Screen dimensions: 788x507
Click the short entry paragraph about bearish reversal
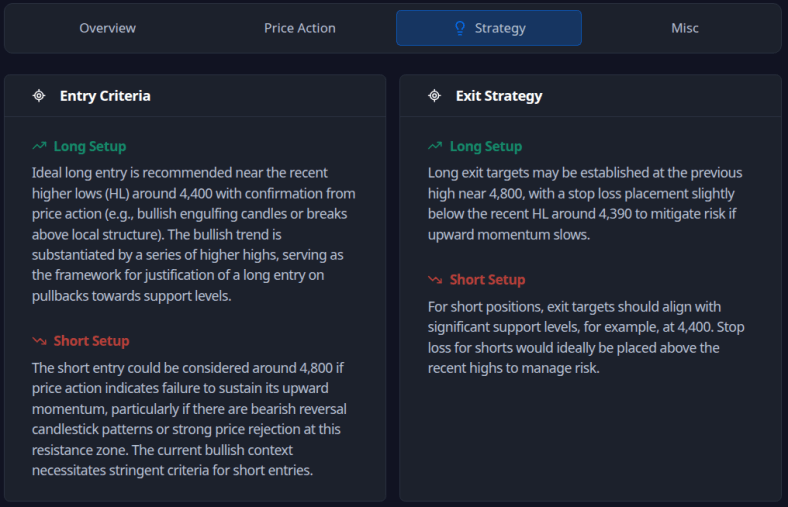(190, 419)
